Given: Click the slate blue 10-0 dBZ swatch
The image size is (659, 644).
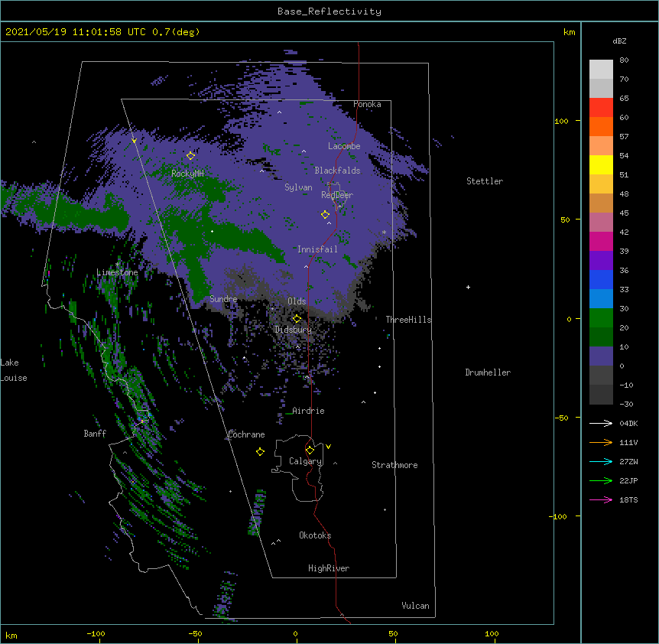Looking at the screenshot, I should click(601, 356).
